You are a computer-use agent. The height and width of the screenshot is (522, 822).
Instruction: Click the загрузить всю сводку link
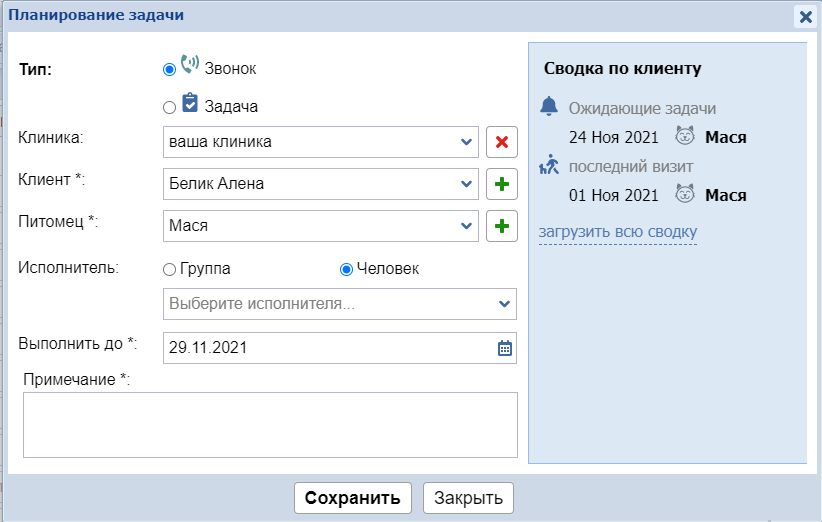tap(617, 233)
